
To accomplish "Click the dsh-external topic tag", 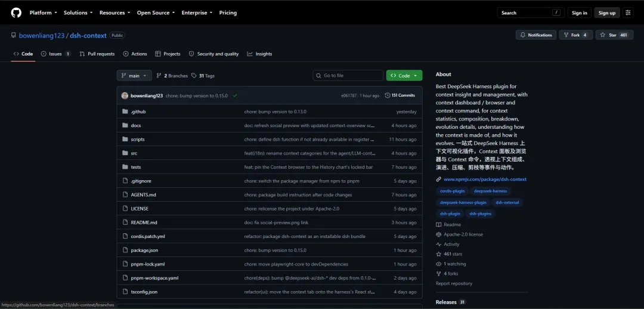I will coord(507,203).
